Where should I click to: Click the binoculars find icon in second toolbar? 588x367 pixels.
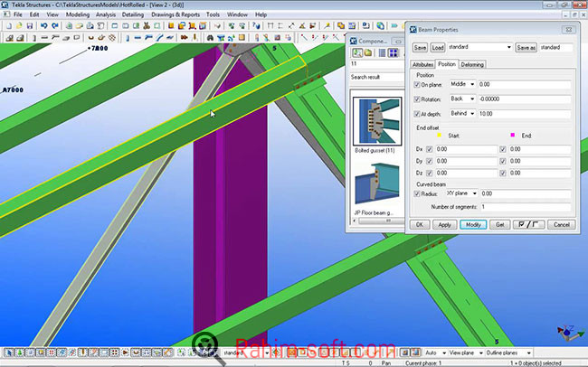tap(210, 38)
